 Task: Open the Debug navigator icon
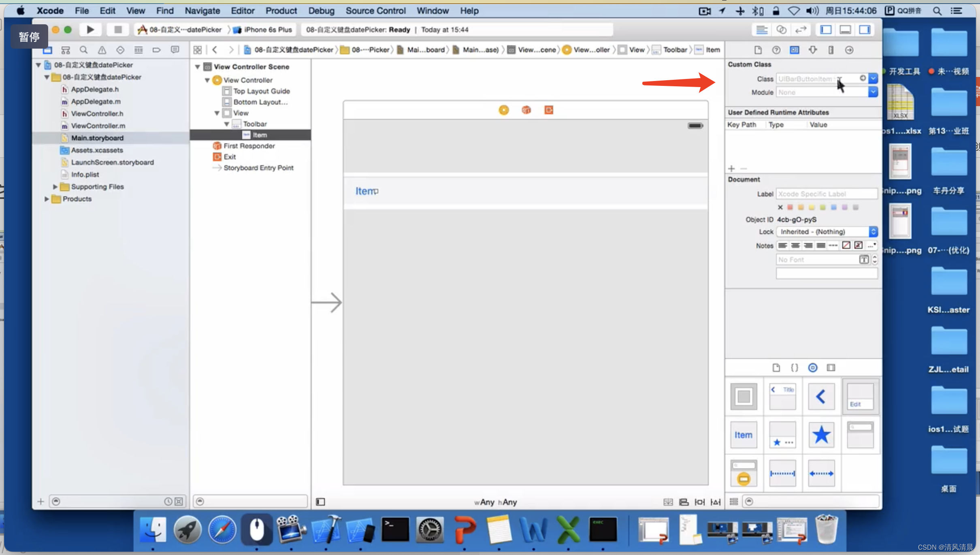pos(138,50)
